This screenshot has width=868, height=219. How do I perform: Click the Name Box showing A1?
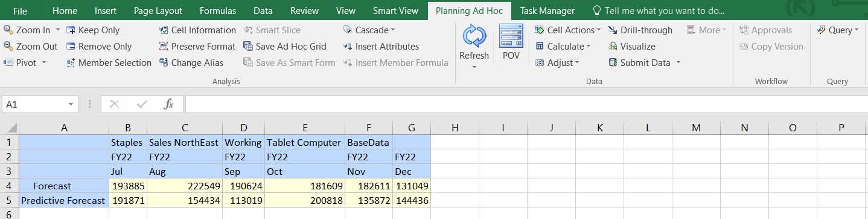(x=35, y=104)
